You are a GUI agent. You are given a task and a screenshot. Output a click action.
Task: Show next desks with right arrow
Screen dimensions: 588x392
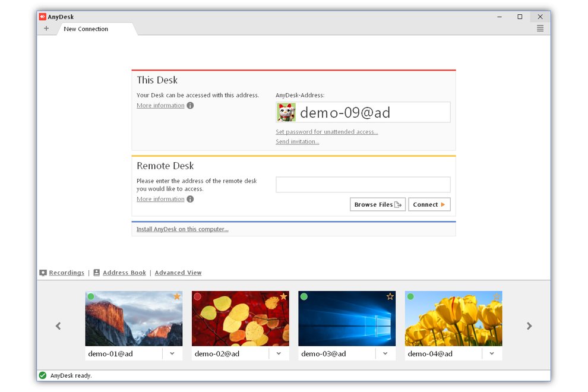click(x=529, y=326)
